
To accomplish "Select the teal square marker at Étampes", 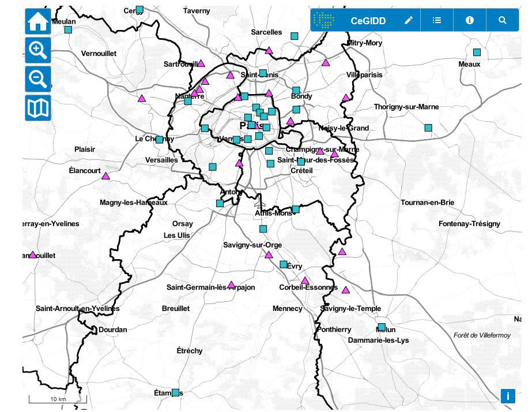I will [175, 392].
